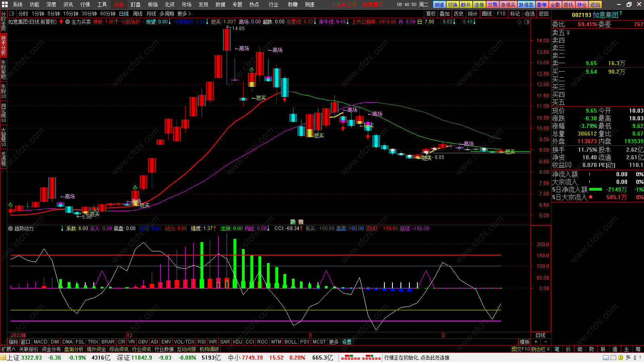Select the MACD indicator tab

pyautogui.click(x=41, y=342)
